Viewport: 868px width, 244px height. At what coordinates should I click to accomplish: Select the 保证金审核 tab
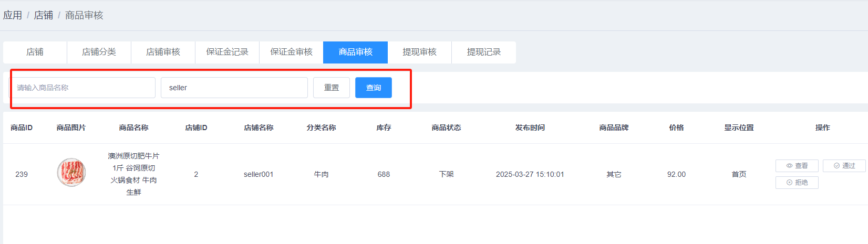click(x=291, y=52)
